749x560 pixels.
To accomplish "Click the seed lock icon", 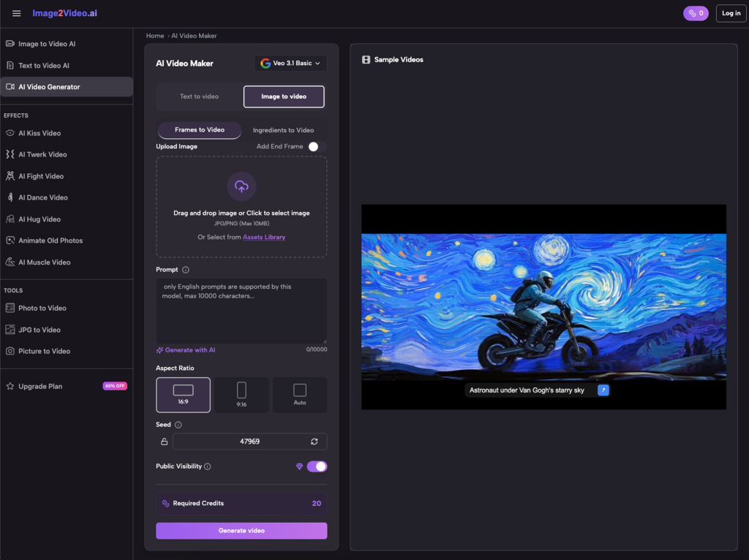I will pos(165,442).
